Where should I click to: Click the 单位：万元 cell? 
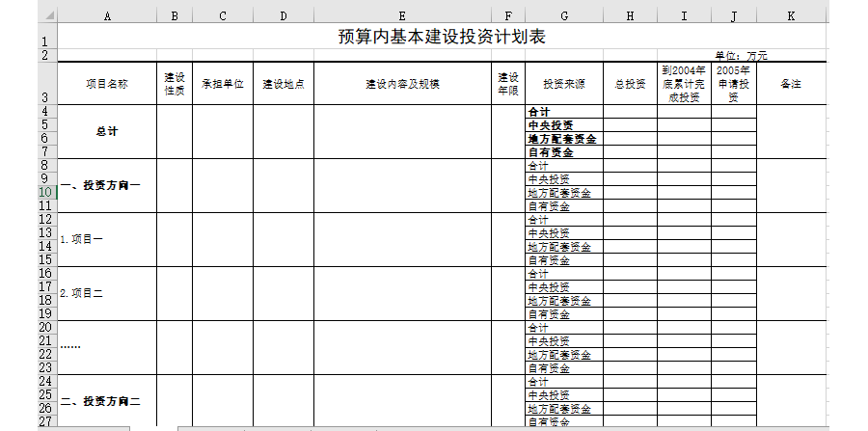[x=741, y=56]
